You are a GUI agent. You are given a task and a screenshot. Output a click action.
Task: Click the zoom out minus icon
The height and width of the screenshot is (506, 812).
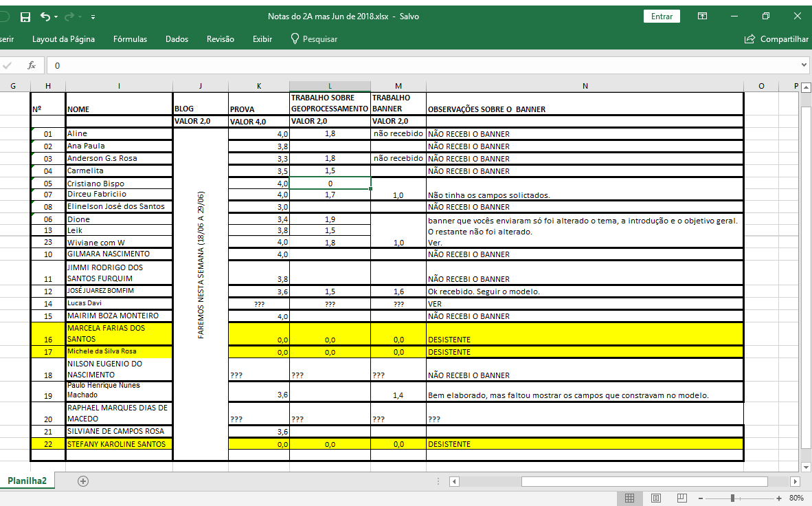tap(701, 498)
